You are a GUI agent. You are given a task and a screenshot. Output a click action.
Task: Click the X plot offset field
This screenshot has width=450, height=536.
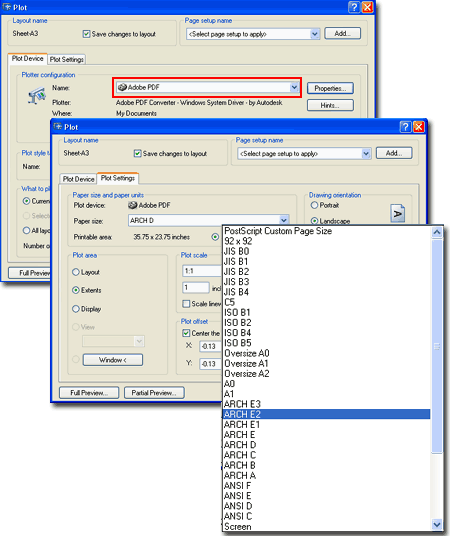point(211,346)
